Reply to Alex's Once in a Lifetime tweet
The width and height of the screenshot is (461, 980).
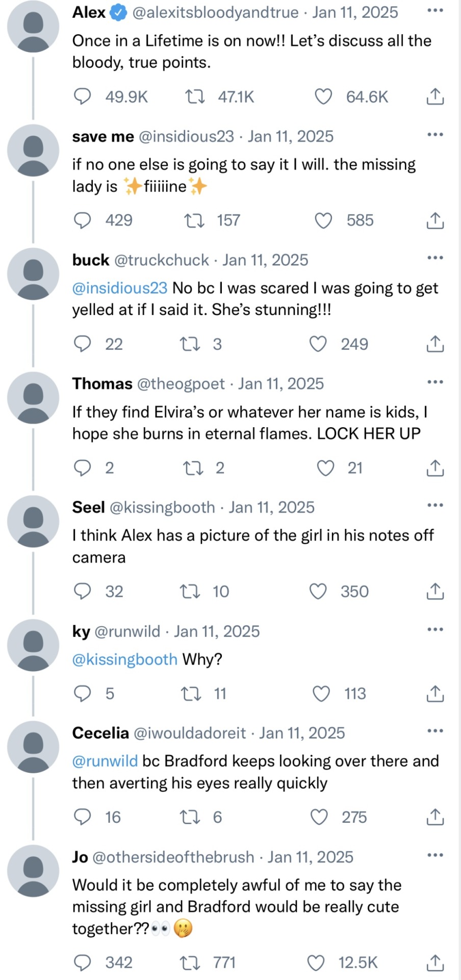[x=83, y=96]
